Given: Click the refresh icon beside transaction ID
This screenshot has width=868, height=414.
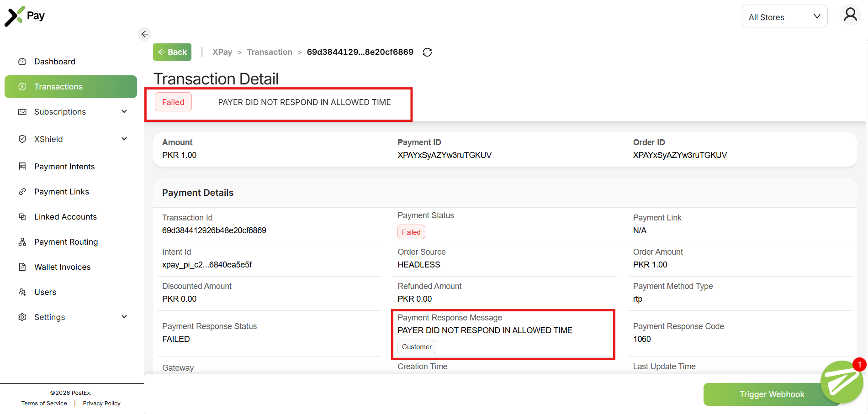Looking at the screenshot, I should 427,52.
